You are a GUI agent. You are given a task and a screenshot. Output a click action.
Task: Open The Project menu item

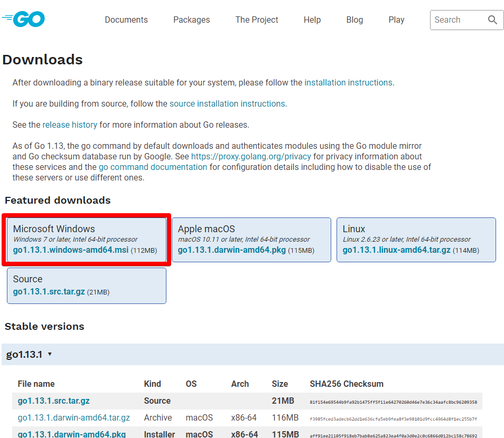click(257, 20)
